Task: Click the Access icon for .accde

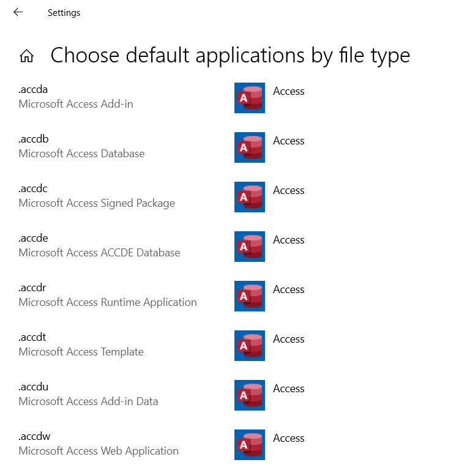Action: 250,247
